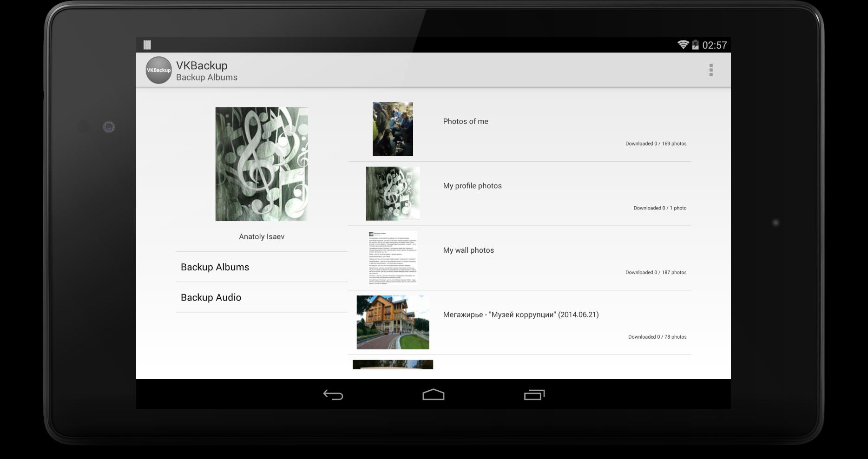Tap the My wall photos thumbnail

(x=393, y=258)
